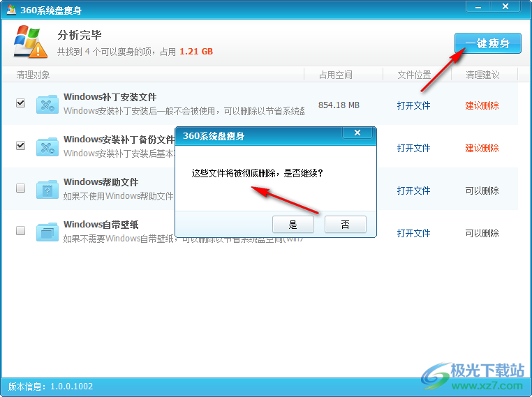The height and width of the screenshot is (397, 532).
Task: Open file location for Windows补丁安装文件
Action: (x=413, y=105)
